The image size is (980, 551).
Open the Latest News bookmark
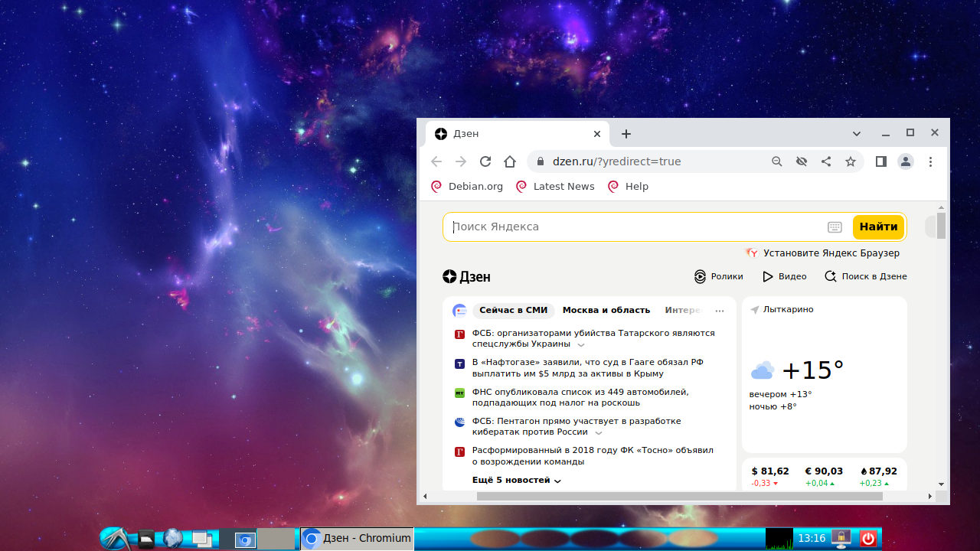point(555,186)
